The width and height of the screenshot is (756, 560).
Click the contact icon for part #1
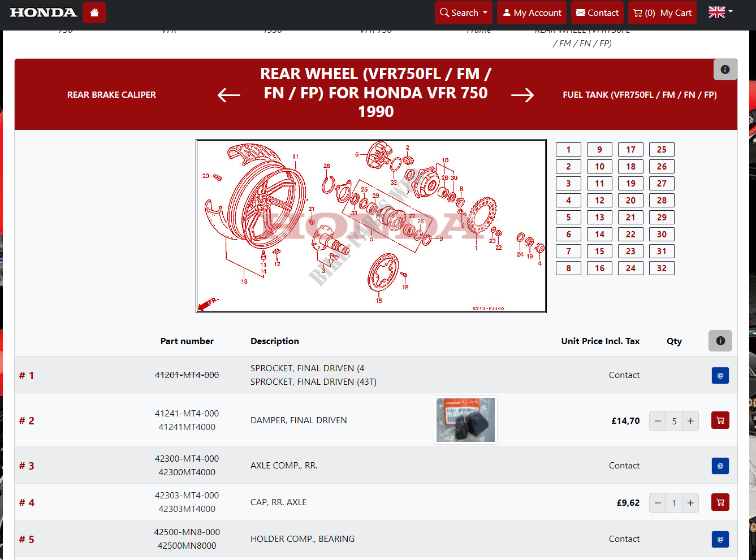tap(720, 375)
